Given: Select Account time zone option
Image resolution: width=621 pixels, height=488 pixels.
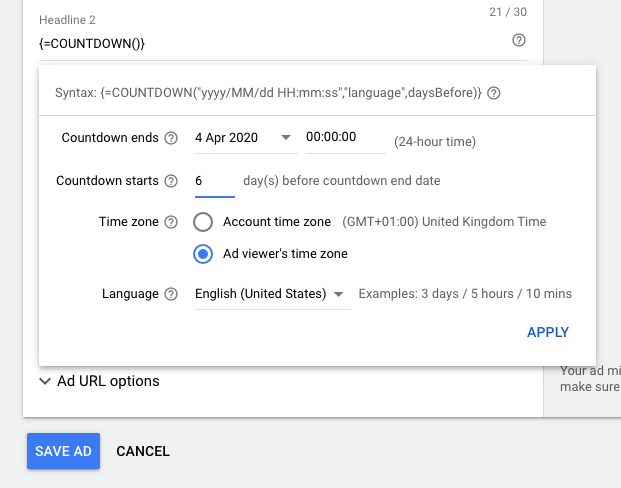Looking at the screenshot, I should pyautogui.click(x=203, y=222).
